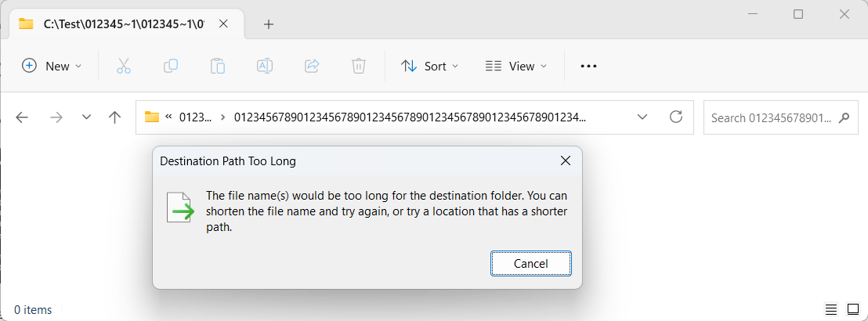Open the New item dropdown

tap(52, 67)
